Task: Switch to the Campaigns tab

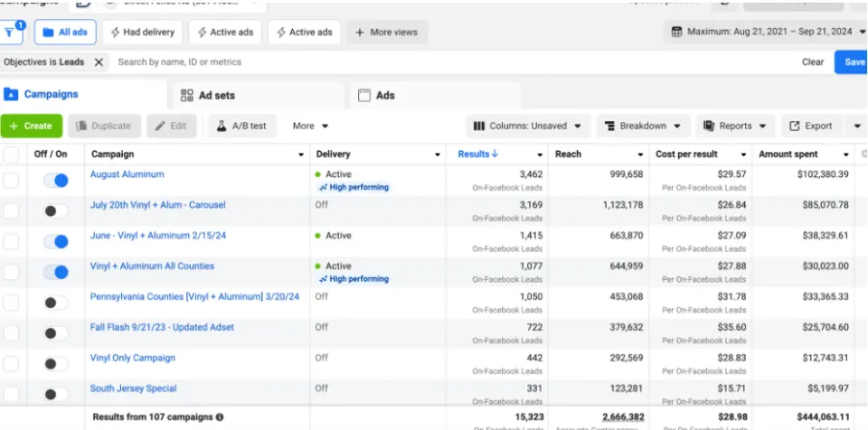Action: click(83, 94)
